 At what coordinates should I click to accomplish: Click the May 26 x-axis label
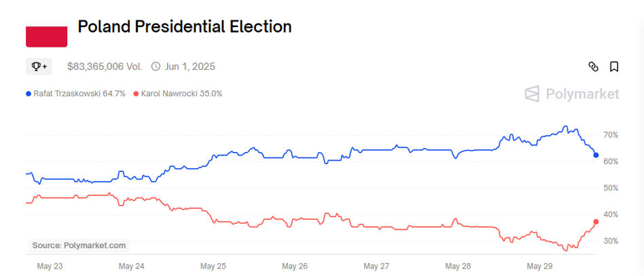point(295,267)
